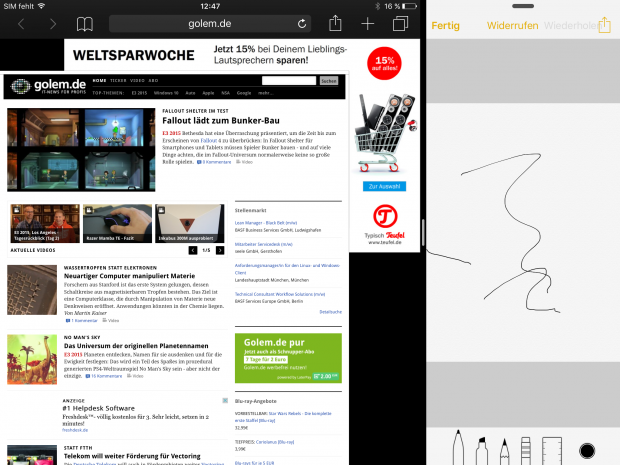Image resolution: width=620 pixels, height=465 pixels.
Task: Open article Fallout lädt zum Bunker-Bau
Action: click(x=221, y=121)
